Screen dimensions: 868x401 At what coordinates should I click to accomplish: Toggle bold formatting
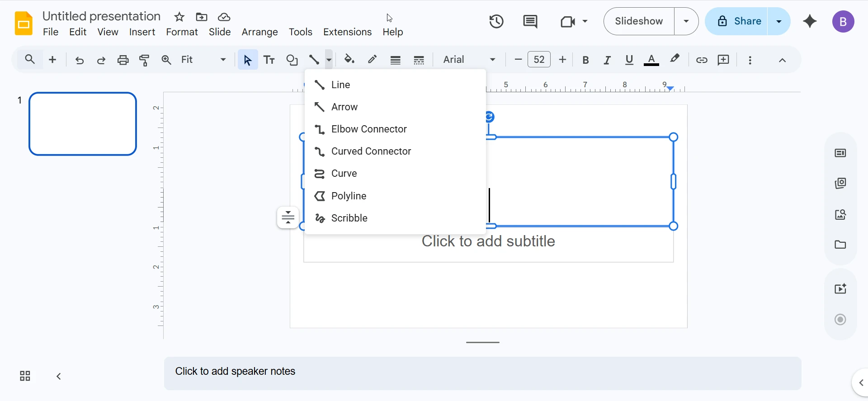coord(585,60)
